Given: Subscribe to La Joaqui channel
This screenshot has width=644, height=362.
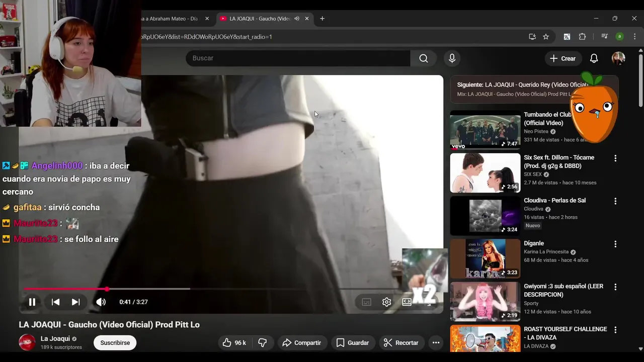Looking at the screenshot, I should [x=115, y=343].
